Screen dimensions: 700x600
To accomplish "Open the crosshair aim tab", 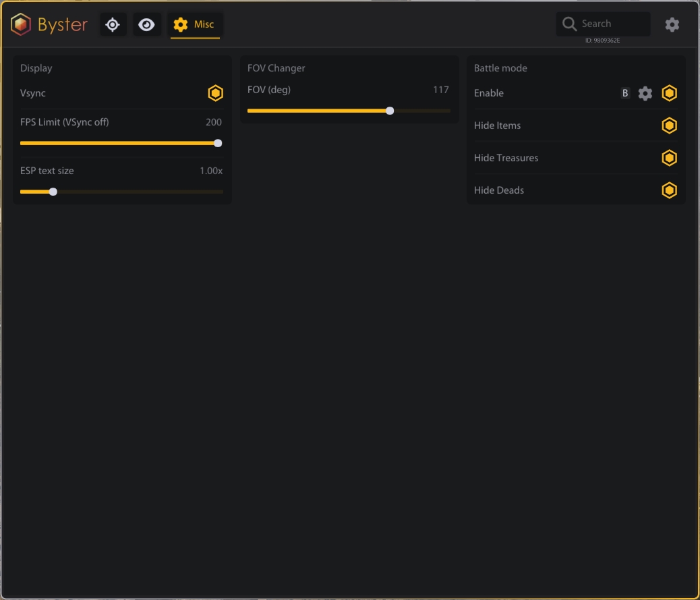I will pos(113,24).
